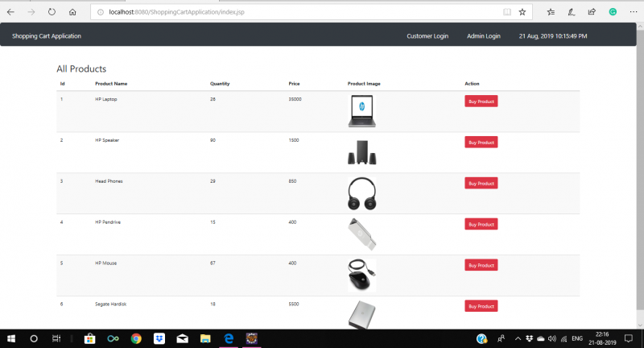Click the page vertical scrollbar
Viewport: 644px width, 348px height.
point(640,169)
